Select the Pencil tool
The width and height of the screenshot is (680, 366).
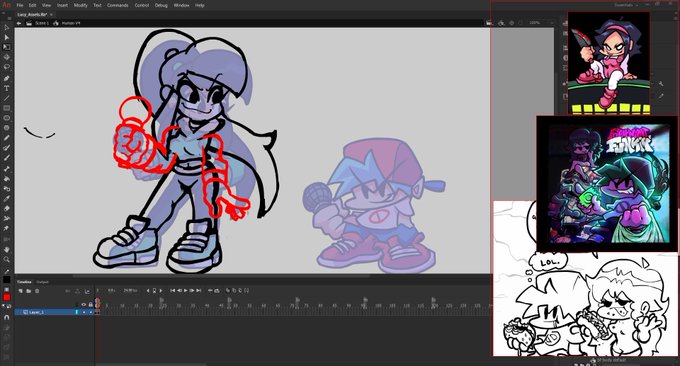[7, 137]
